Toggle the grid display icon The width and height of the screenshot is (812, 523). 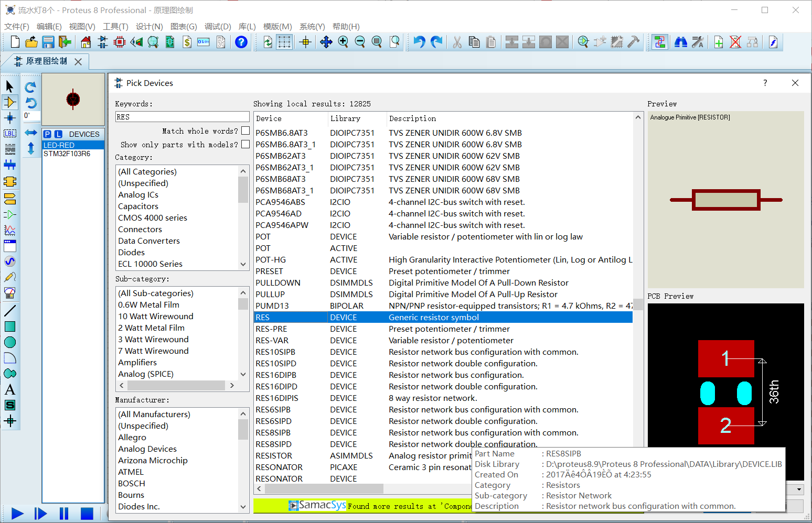click(284, 42)
